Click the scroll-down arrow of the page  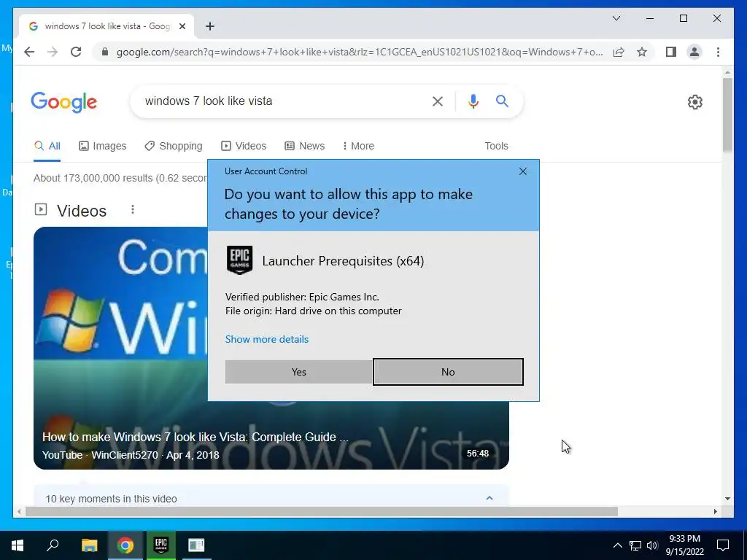click(x=727, y=499)
